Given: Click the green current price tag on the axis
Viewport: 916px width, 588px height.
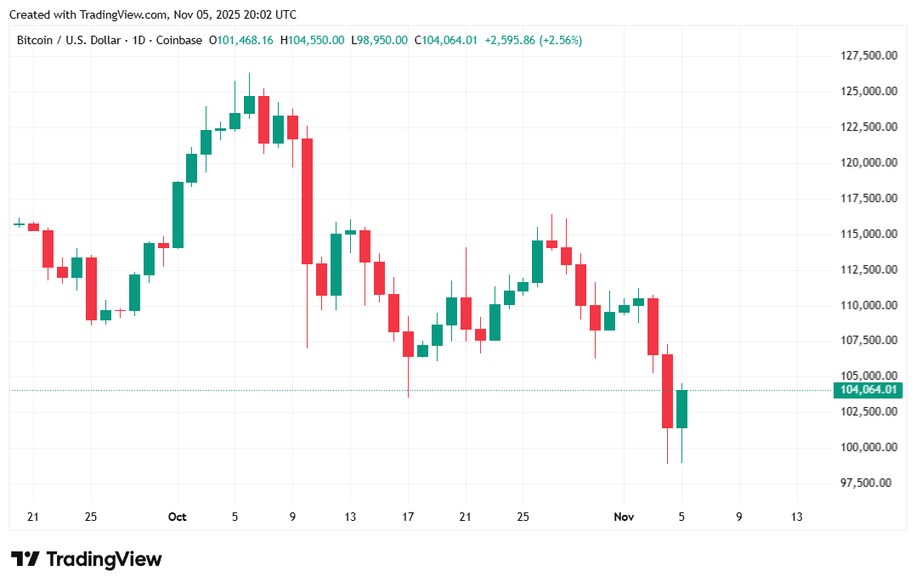Looking at the screenshot, I should [x=867, y=390].
